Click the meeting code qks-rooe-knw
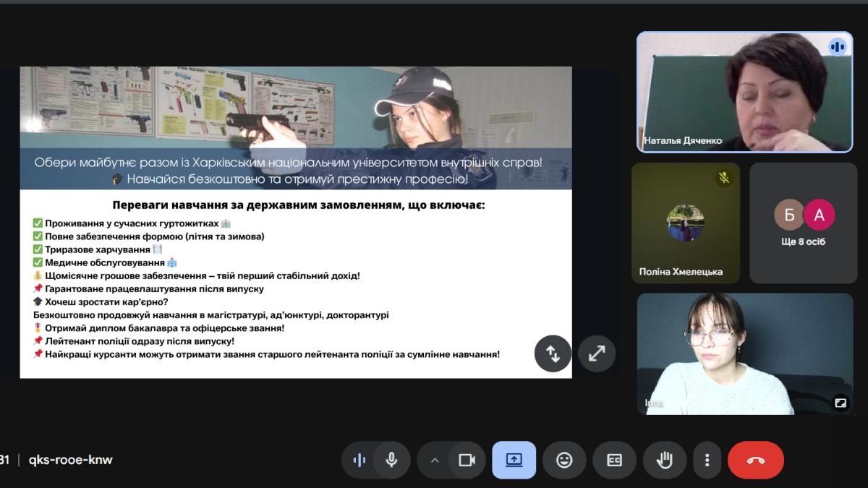The image size is (868, 488). point(70,460)
